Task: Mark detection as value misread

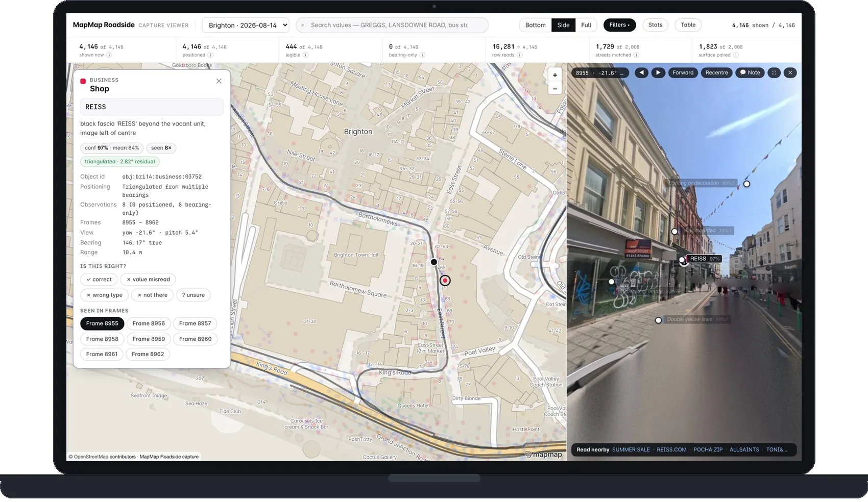Action: pos(148,280)
